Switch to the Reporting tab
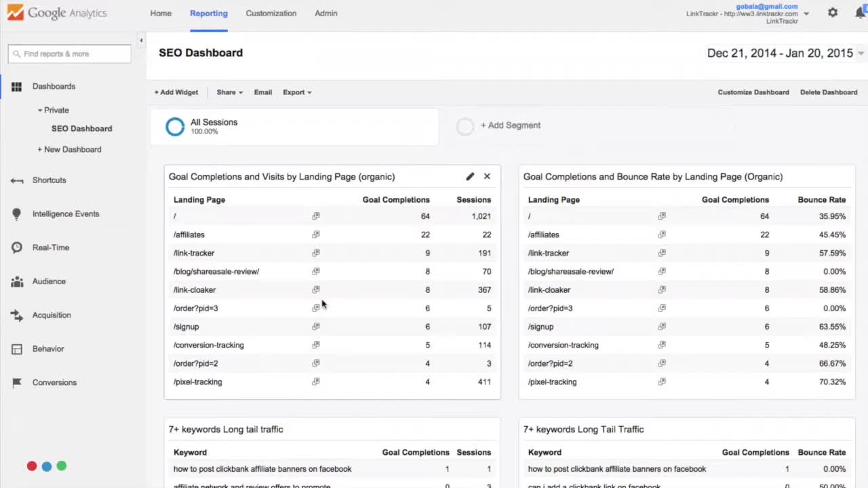The width and height of the screenshot is (868, 488). [x=209, y=13]
